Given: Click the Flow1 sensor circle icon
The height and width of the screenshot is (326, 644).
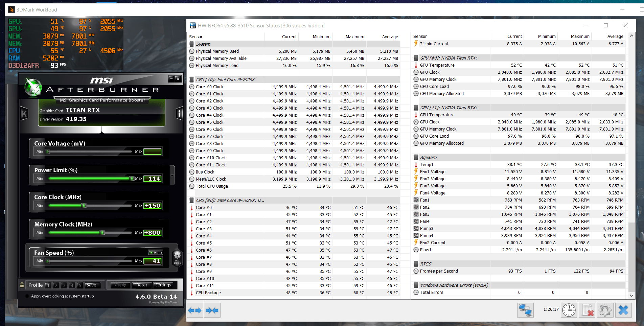Looking at the screenshot, I should (416, 250).
